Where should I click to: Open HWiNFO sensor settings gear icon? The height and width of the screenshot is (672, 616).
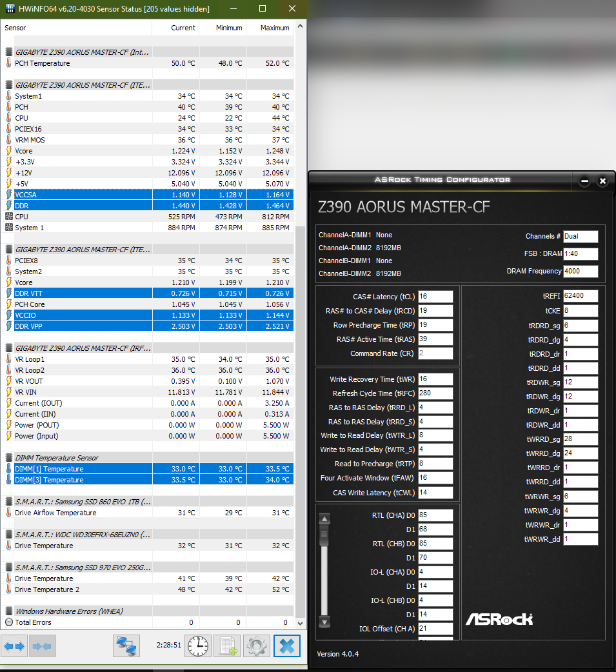[x=257, y=646]
